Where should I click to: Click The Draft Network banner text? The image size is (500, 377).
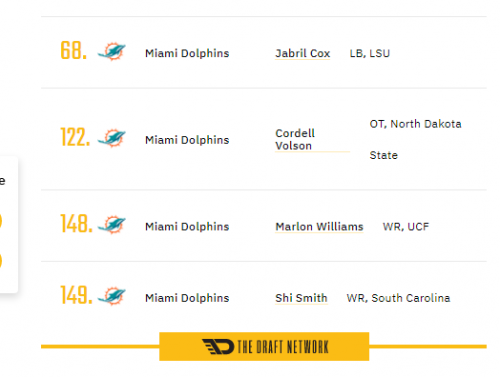pyautogui.click(x=283, y=347)
